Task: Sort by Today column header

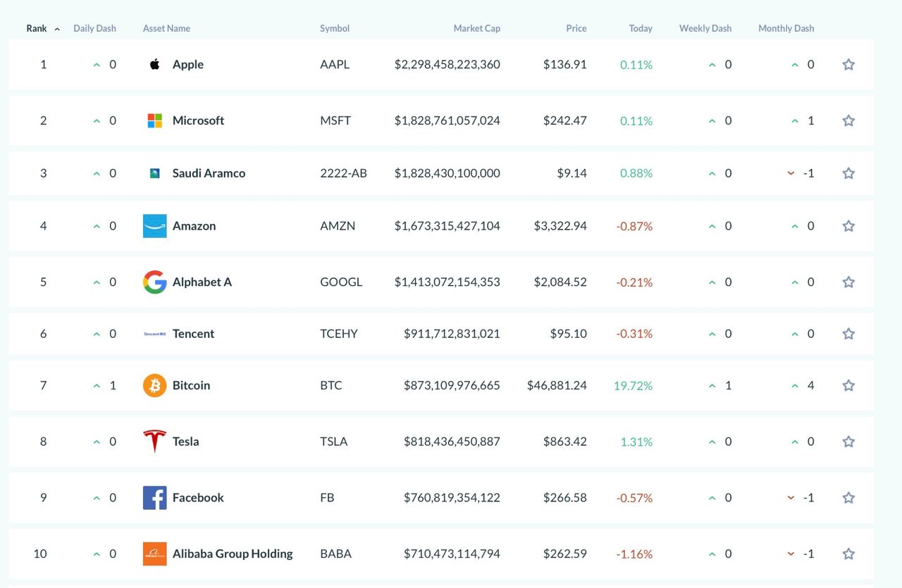Action: pos(641,28)
